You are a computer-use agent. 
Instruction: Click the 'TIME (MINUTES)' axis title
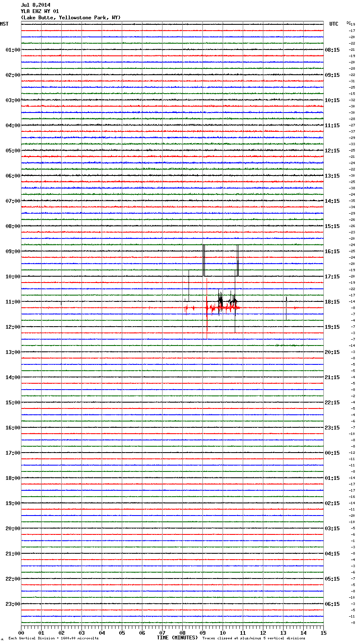[x=177, y=638]
